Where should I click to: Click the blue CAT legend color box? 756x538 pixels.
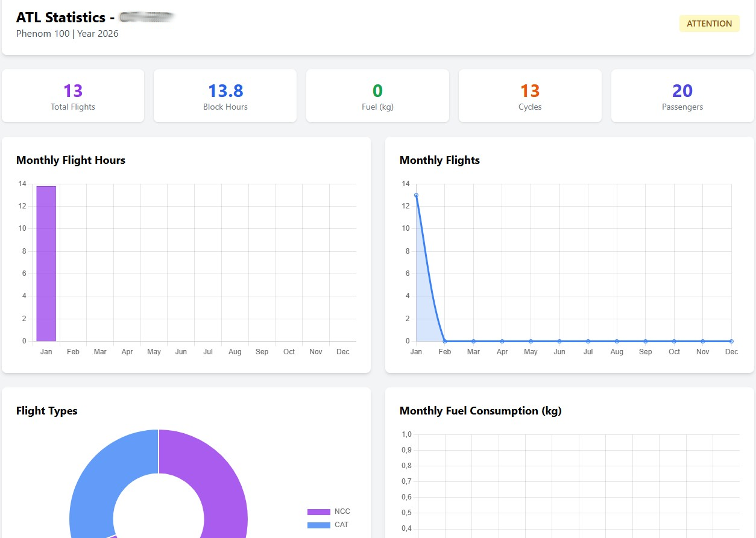318,525
